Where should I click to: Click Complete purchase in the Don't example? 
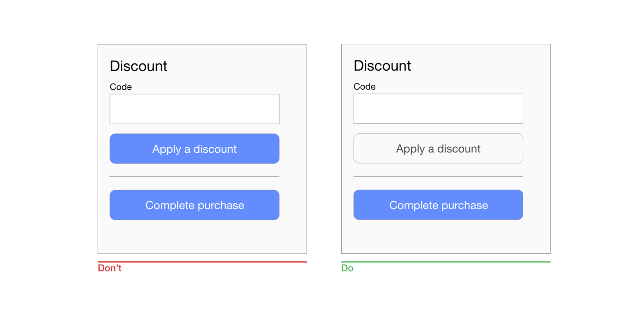[x=194, y=205]
